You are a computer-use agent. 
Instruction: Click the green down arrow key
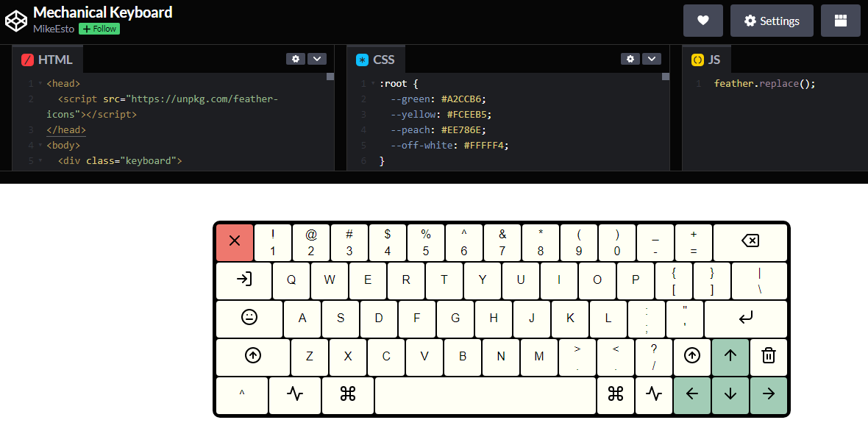point(730,395)
